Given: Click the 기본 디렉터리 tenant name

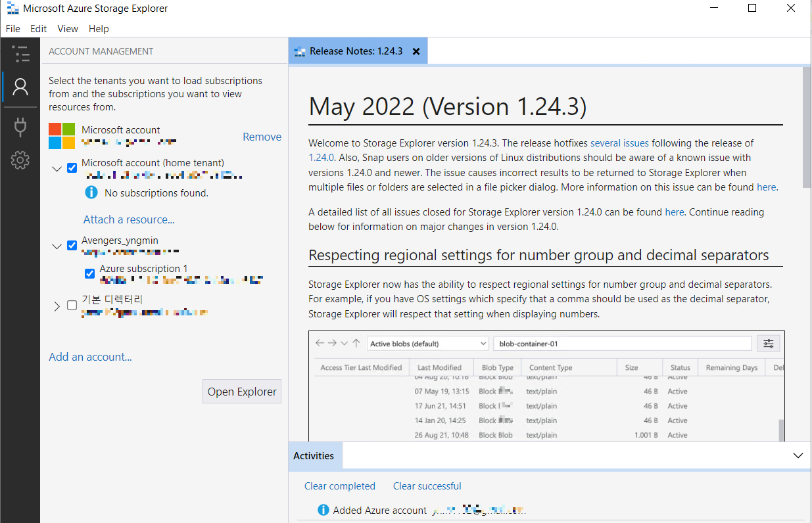Looking at the screenshot, I should (112, 299).
